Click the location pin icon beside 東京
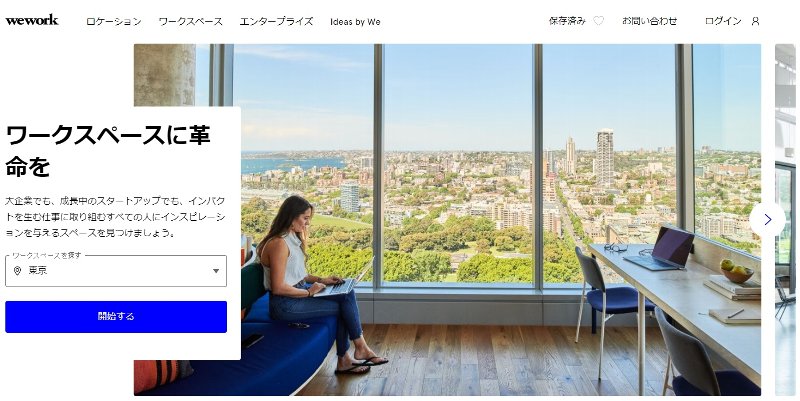The width and height of the screenshot is (800, 401). coord(17,271)
